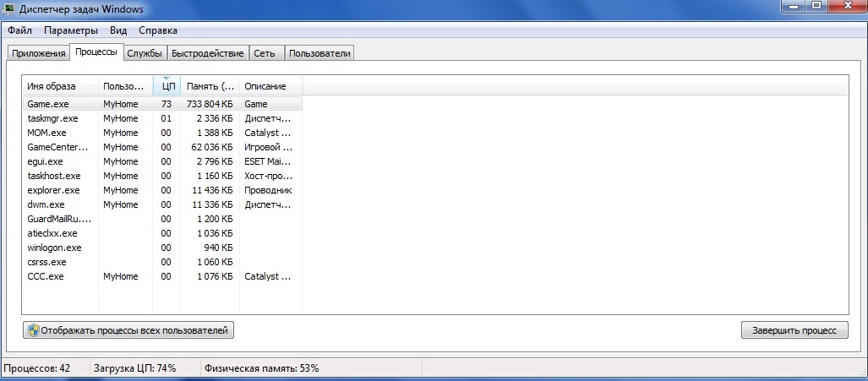Click Отображать процессы всех пользователей button

tap(128, 330)
